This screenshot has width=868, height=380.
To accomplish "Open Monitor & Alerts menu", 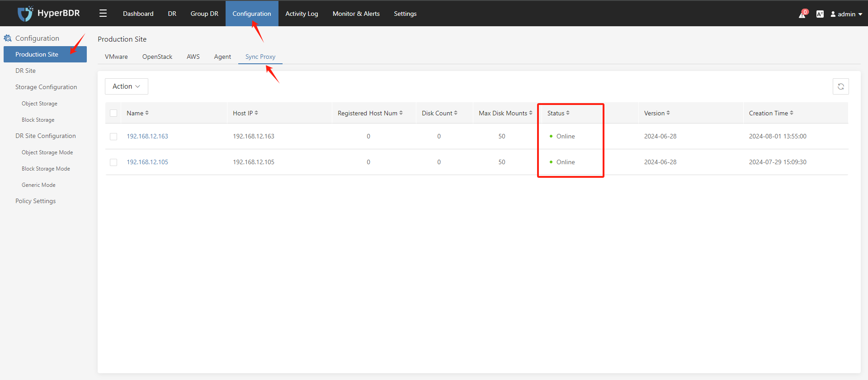I will pos(356,14).
